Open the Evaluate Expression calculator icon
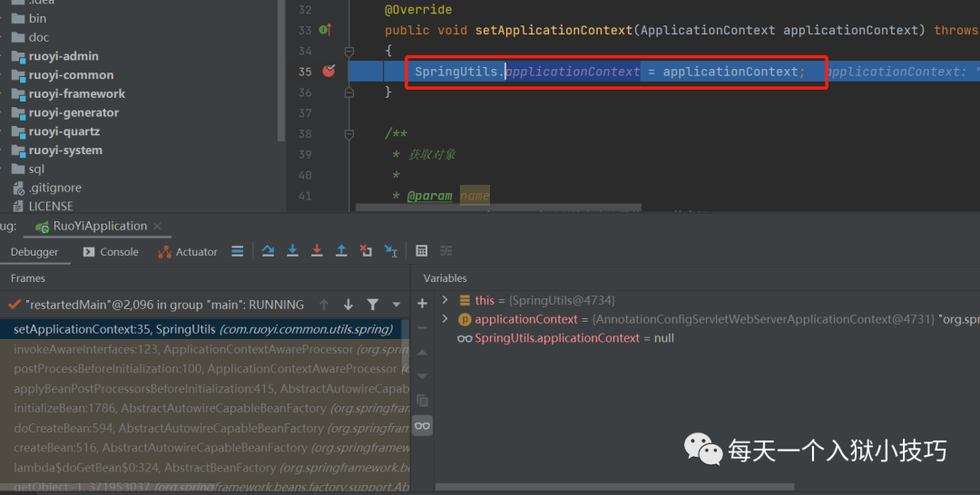Image resolution: width=980 pixels, height=495 pixels. pyautogui.click(x=422, y=251)
